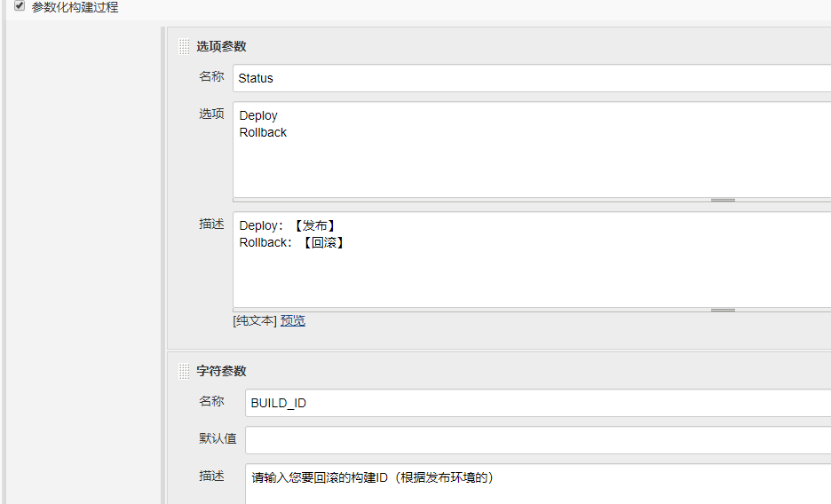Toggle the 参数化构建过程 checkbox
The height and width of the screenshot is (504, 831).
coord(20,6)
